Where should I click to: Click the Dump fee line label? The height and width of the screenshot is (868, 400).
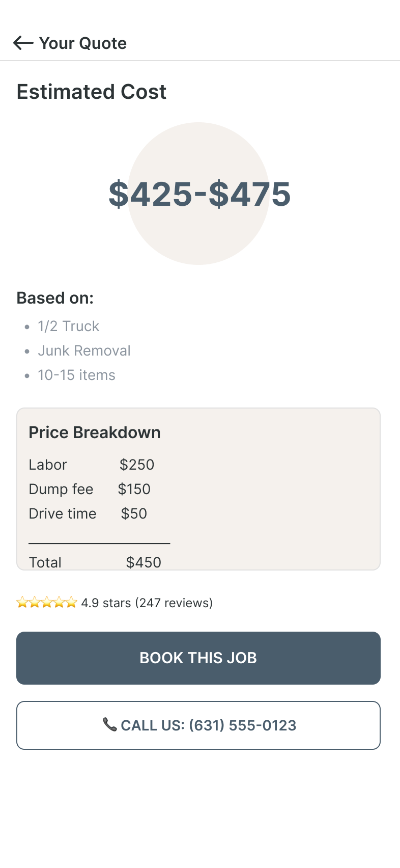tap(61, 490)
